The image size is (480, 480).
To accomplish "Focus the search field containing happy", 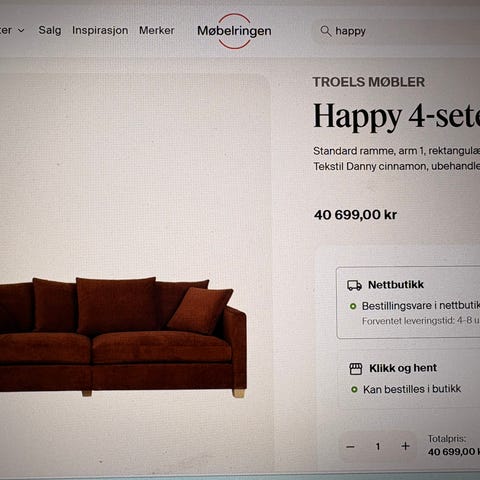I will 396,31.
